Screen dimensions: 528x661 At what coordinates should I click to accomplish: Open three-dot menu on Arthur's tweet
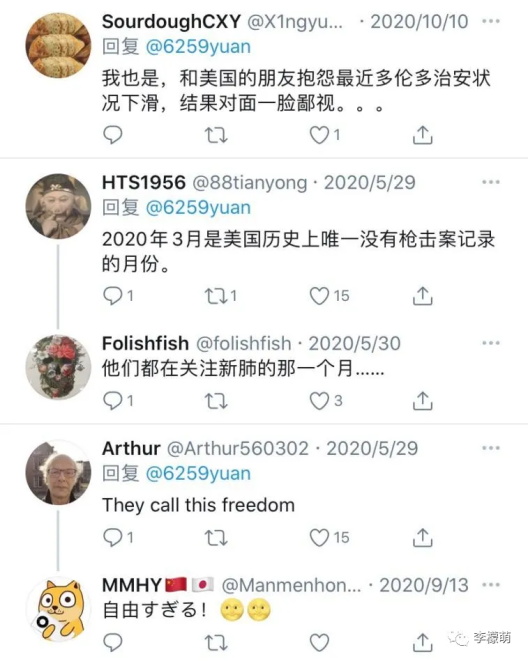coord(491,448)
